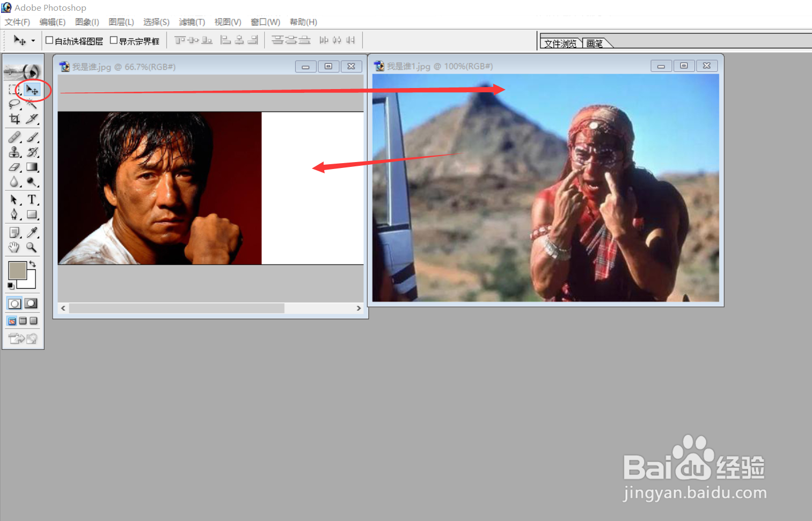Select the Eraser tool
This screenshot has height=521, width=812.
[x=14, y=167]
